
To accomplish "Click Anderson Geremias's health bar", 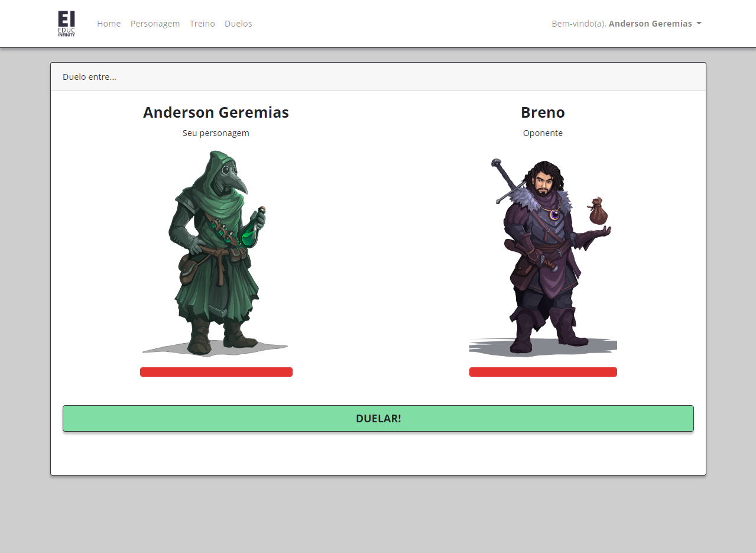I will (x=216, y=371).
